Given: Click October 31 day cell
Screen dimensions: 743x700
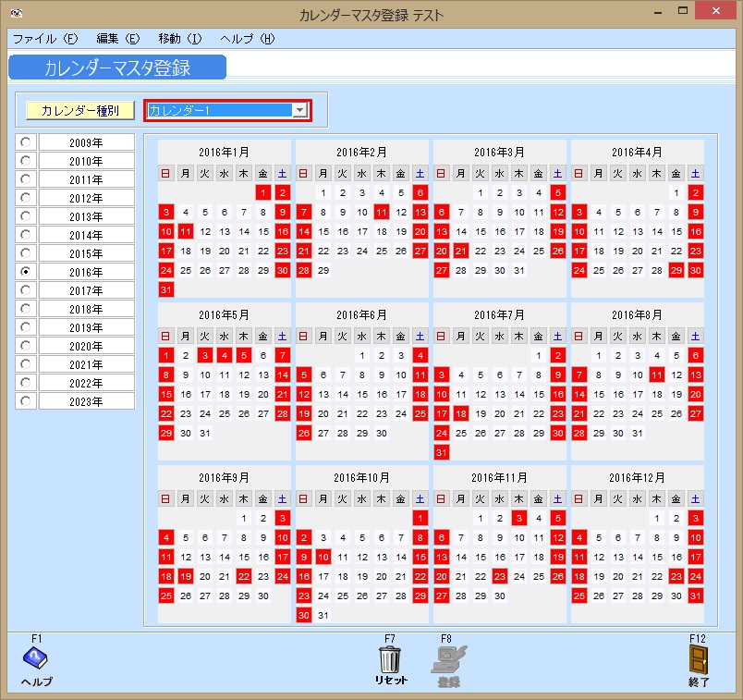Looking at the screenshot, I should pyautogui.click(x=323, y=615).
